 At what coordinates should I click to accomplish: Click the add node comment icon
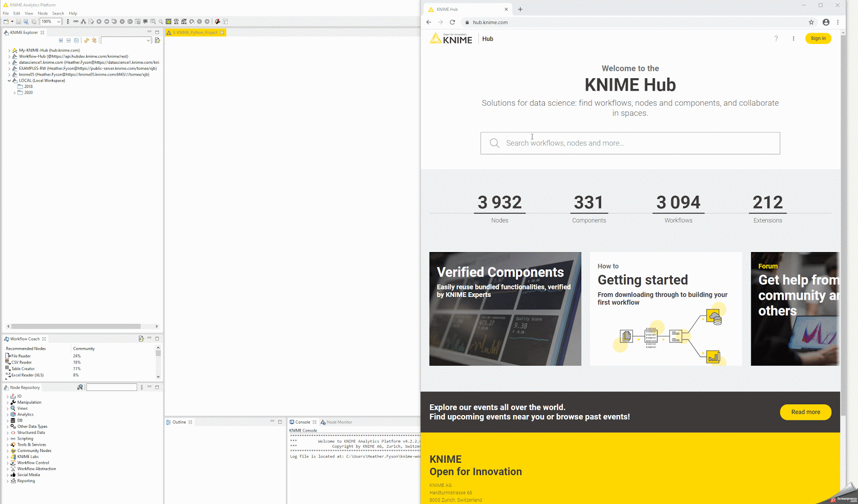tap(145, 21)
